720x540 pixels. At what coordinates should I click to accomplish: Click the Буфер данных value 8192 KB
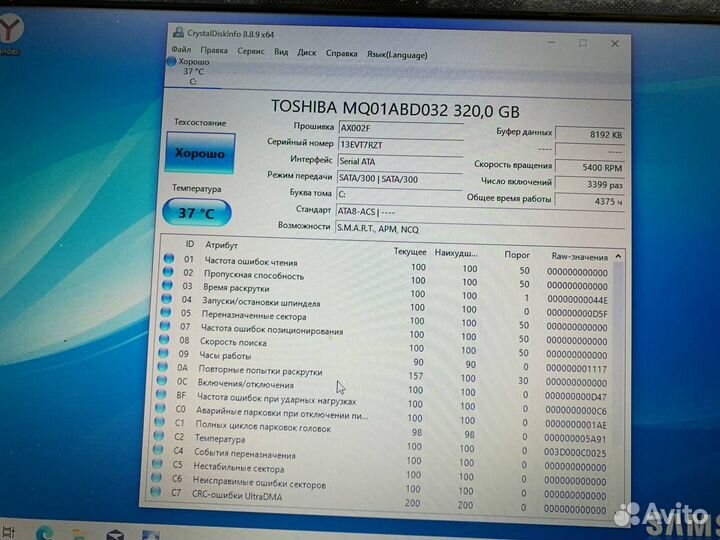click(590, 134)
